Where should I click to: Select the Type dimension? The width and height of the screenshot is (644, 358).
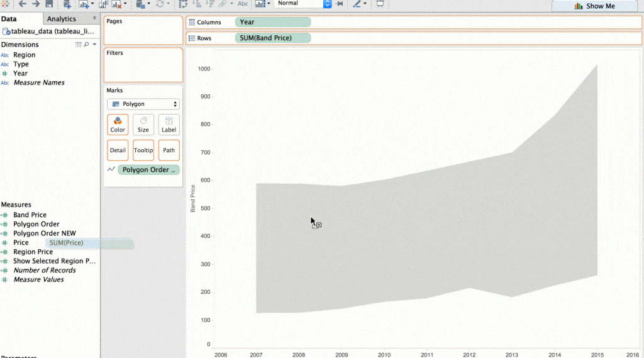point(21,64)
